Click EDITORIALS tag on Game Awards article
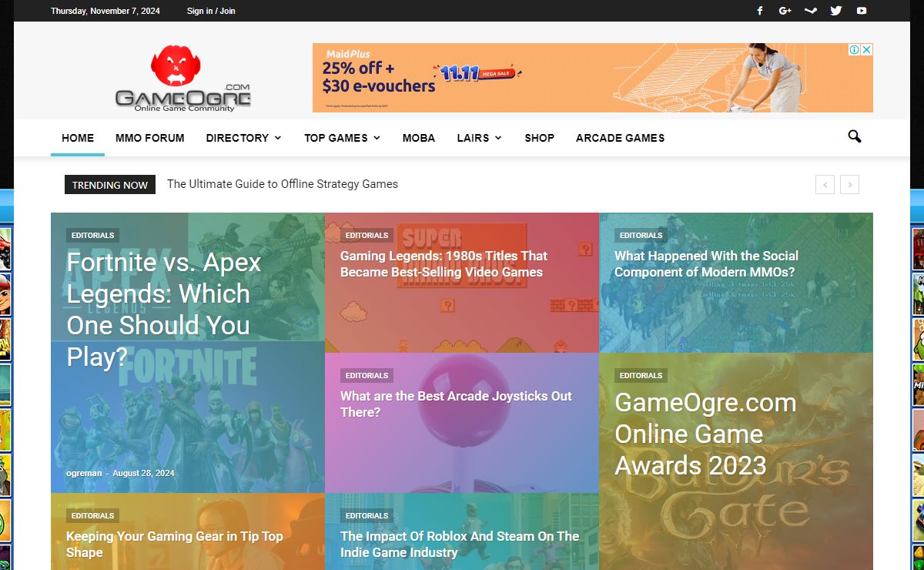 click(x=641, y=376)
